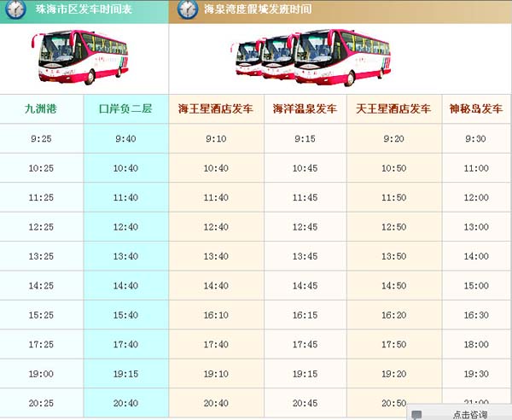Select the 19:10 time under 海王星酒店发车
This screenshot has width=512, height=420.
tap(216, 374)
